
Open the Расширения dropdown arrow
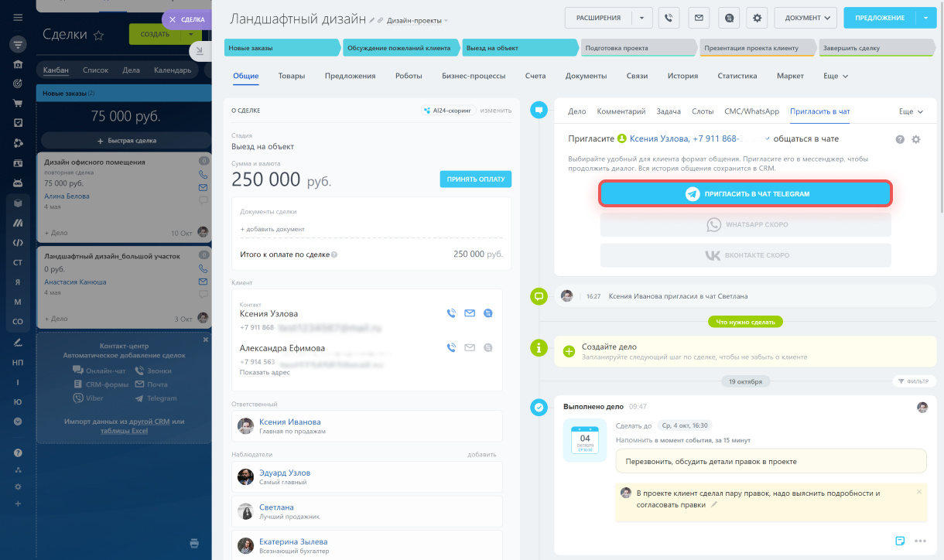coord(642,18)
